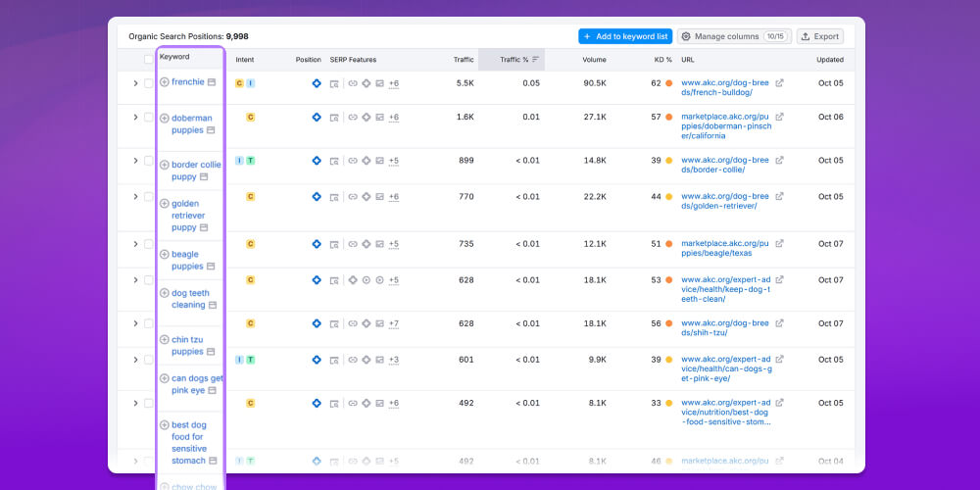
Task: Click the orange KD indicator dot for frenchie
Action: click(x=669, y=83)
